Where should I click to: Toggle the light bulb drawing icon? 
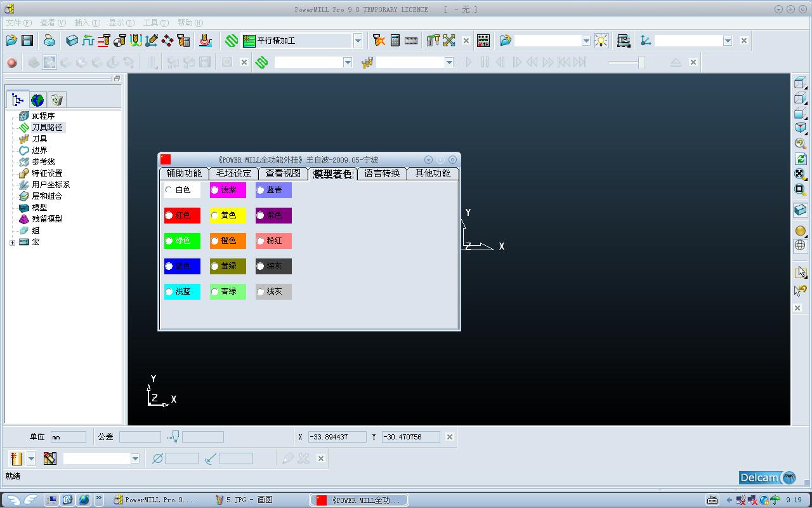(601, 41)
